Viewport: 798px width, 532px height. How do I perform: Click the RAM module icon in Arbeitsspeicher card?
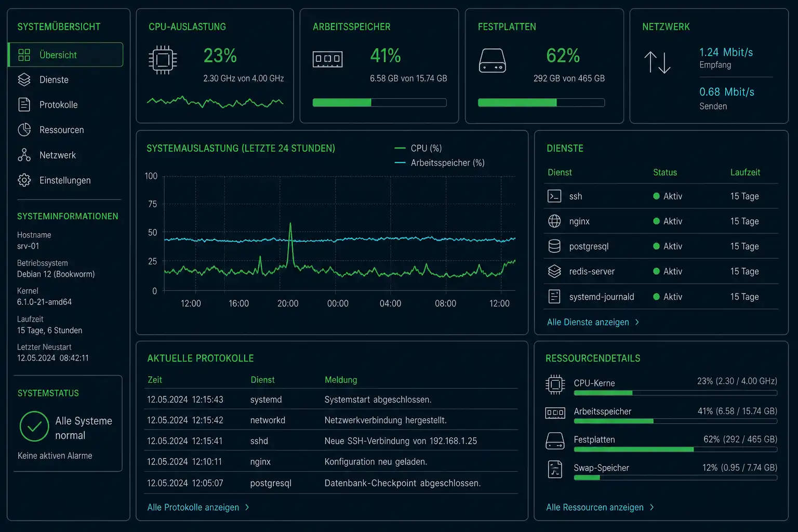pyautogui.click(x=327, y=59)
